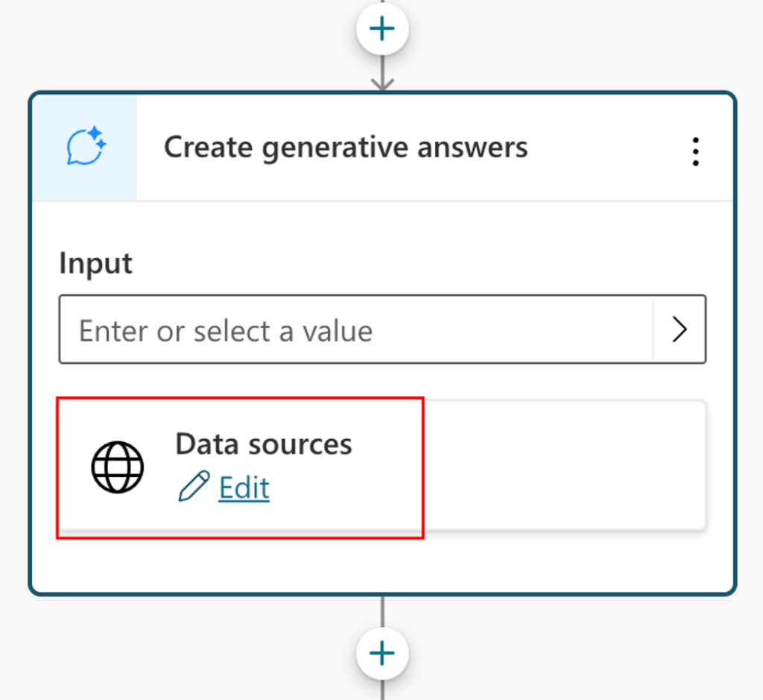
Task: Click the pencil icon beside Edit
Action: point(194,486)
